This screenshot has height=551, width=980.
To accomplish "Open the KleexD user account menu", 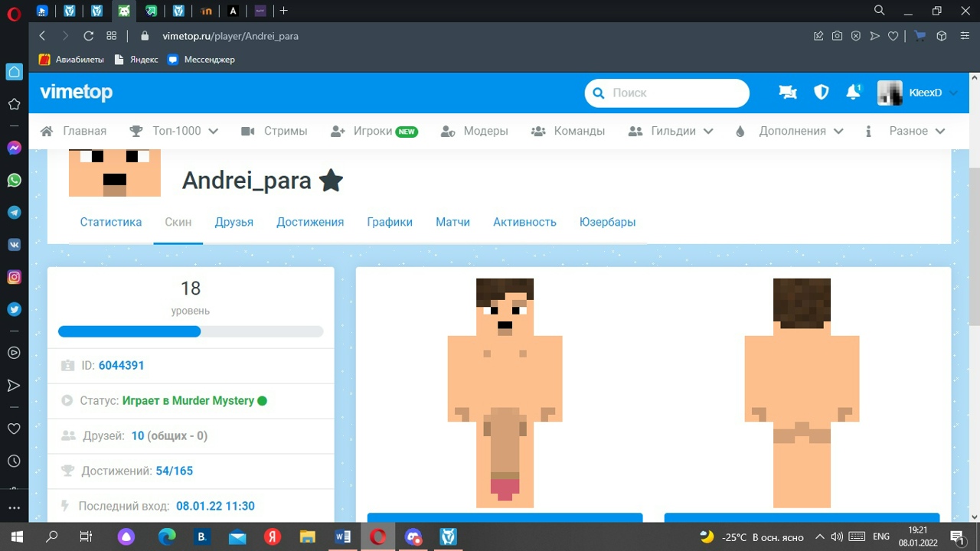I will [918, 93].
